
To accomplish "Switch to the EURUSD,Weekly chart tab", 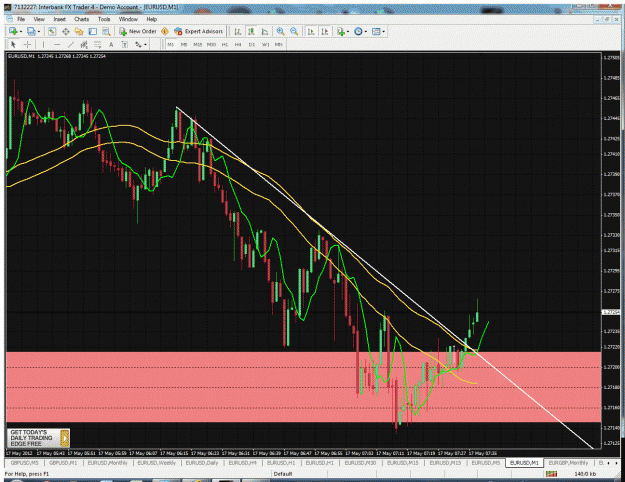I will pos(157,463).
